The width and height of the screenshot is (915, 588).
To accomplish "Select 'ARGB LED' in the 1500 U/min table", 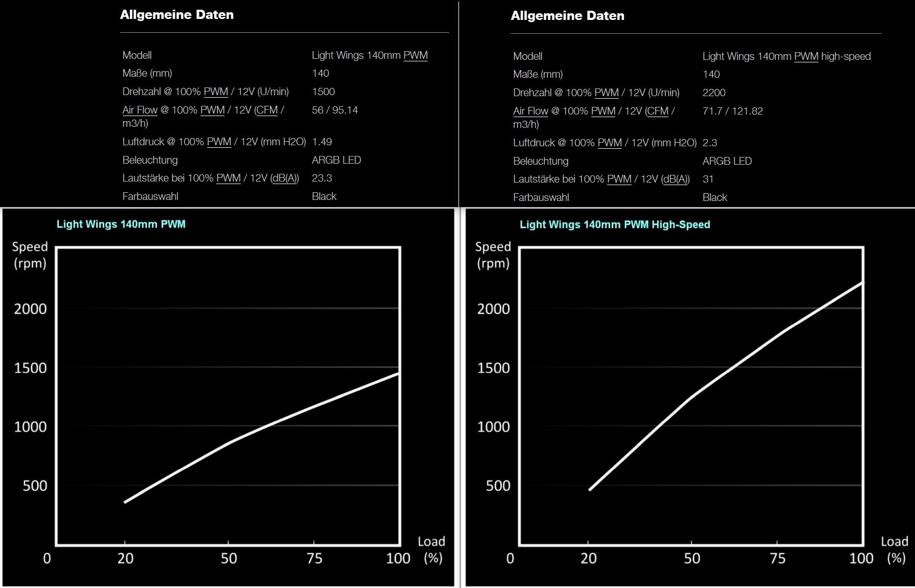I will tap(337, 160).
